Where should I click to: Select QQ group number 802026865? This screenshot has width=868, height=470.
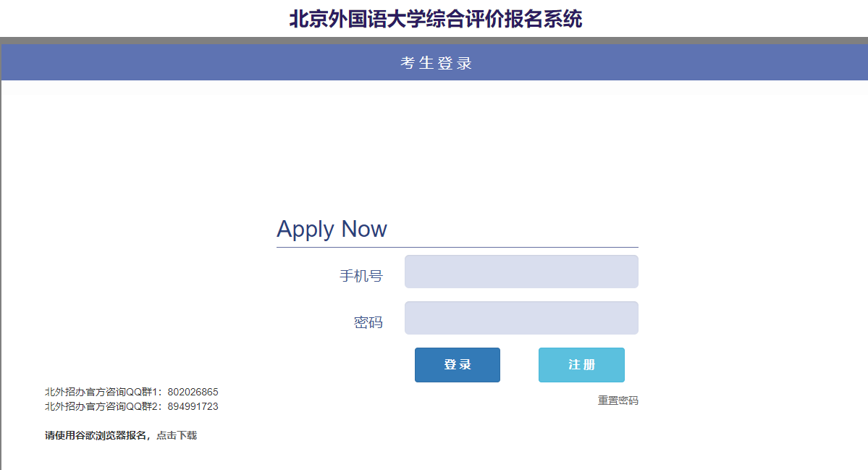(193, 392)
